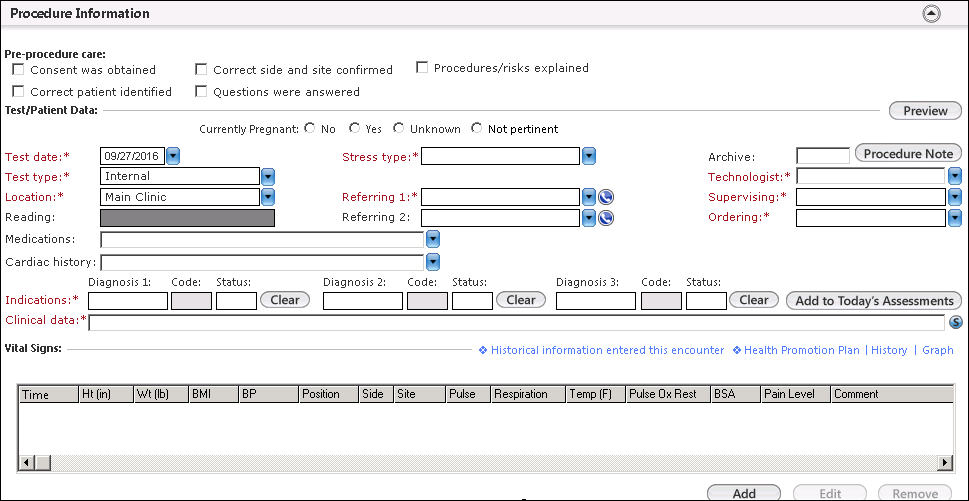Clear Diagnosis 3

(x=754, y=300)
